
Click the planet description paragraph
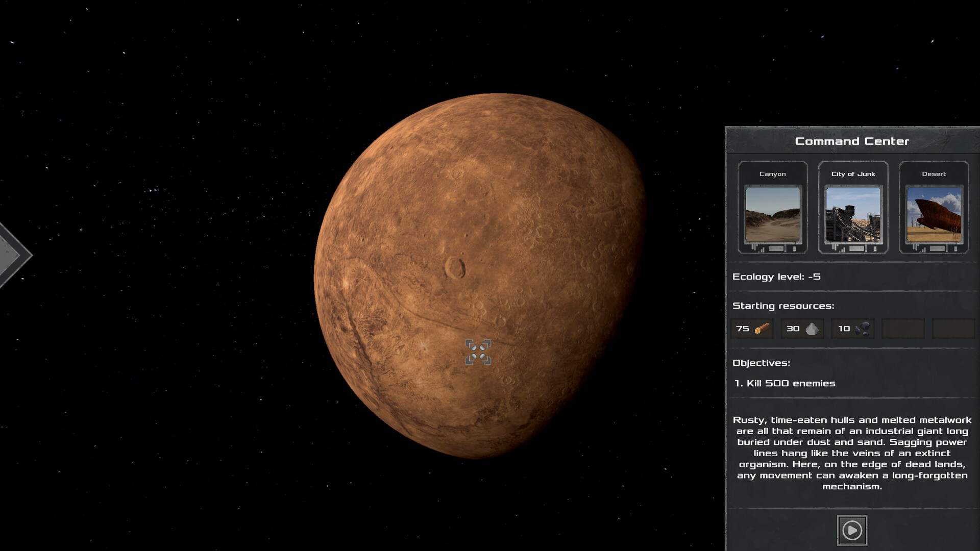[852, 453]
